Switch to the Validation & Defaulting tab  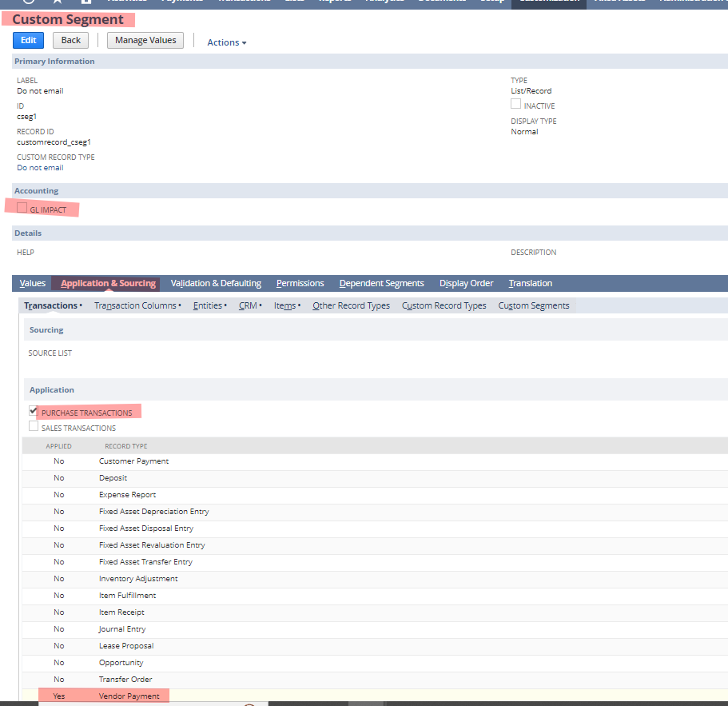(x=216, y=282)
